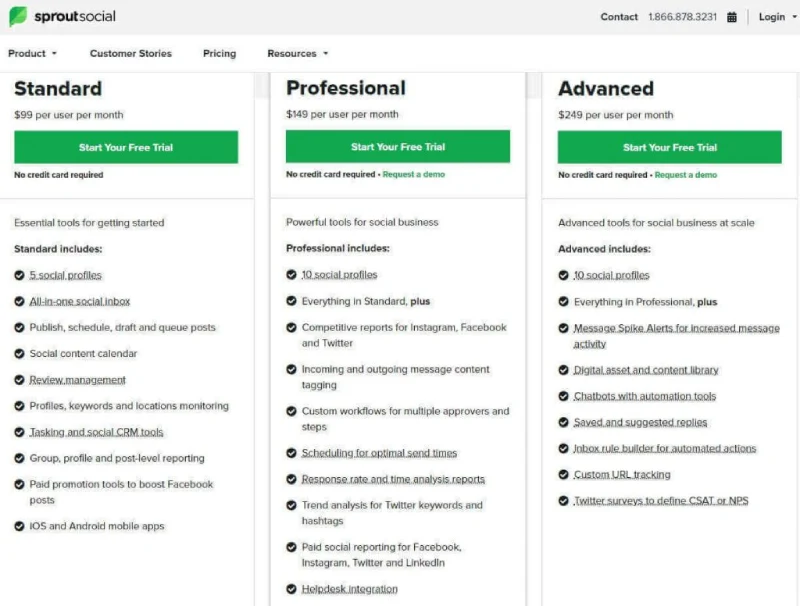This screenshot has width=800, height=606.
Task: Start the free trial for Advanced plan
Action: tap(670, 147)
